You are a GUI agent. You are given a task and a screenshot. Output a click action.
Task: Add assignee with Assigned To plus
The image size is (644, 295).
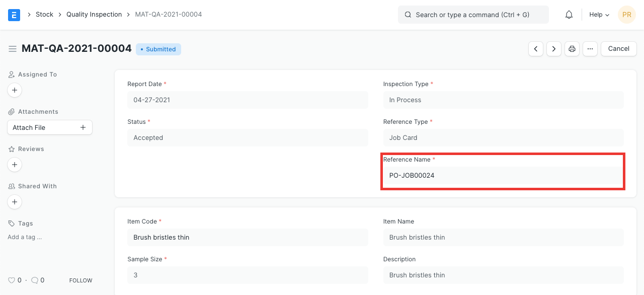15,90
